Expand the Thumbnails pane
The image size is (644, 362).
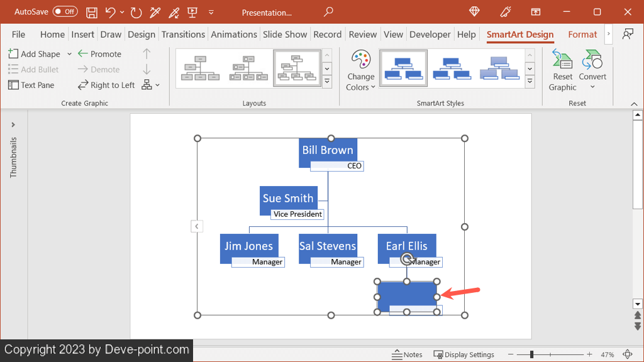click(x=13, y=124)
